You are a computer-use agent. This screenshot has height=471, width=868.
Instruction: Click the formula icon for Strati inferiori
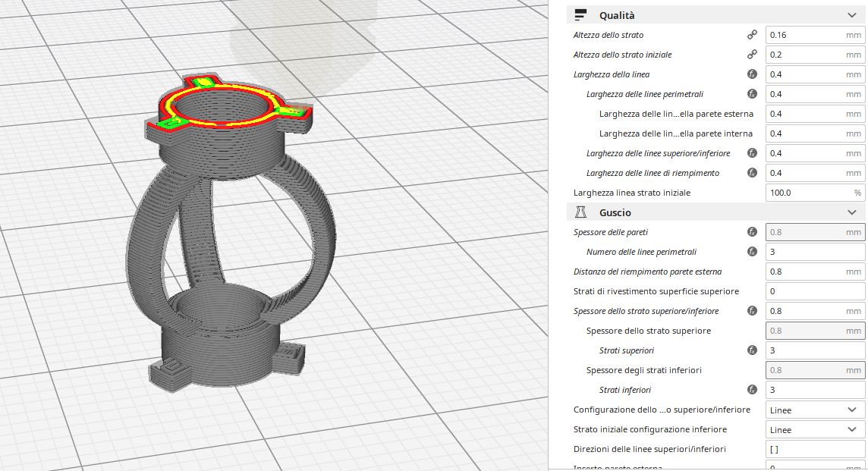coord(752,390)
